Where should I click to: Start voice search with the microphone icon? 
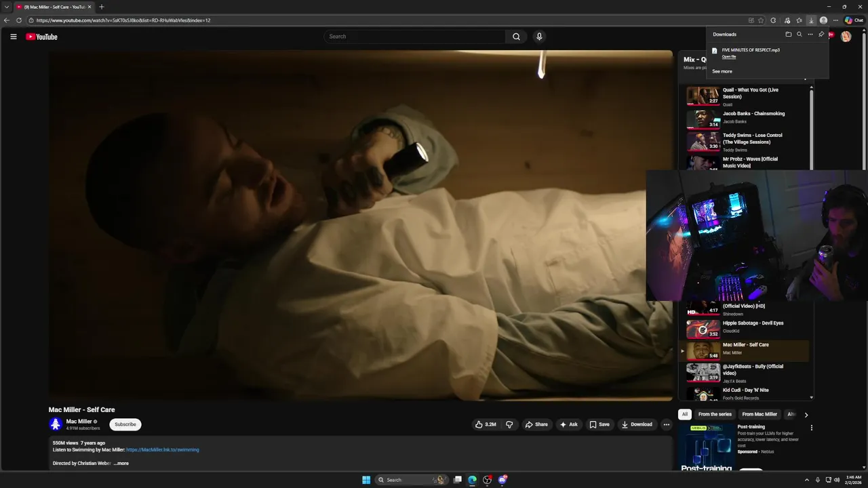[539, 37]
